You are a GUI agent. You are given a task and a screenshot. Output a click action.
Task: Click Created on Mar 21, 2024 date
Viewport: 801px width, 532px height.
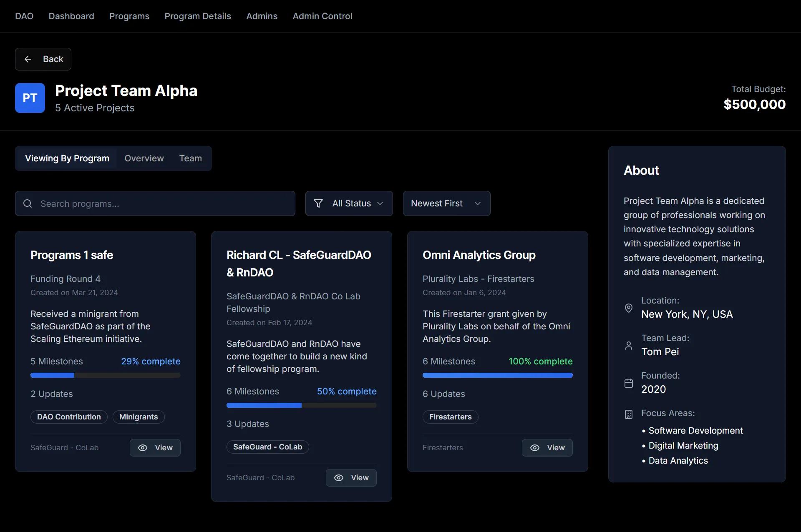[74, 293]
